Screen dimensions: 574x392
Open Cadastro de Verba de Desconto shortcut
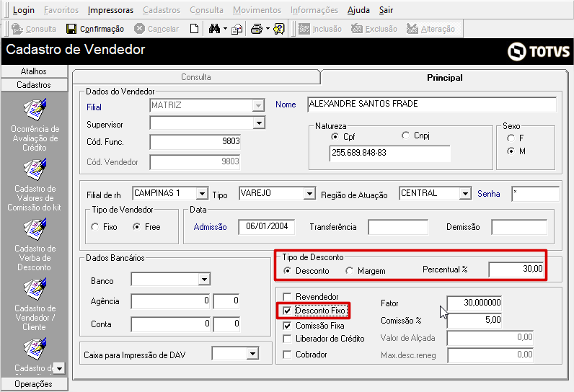[x=35, y=244]
